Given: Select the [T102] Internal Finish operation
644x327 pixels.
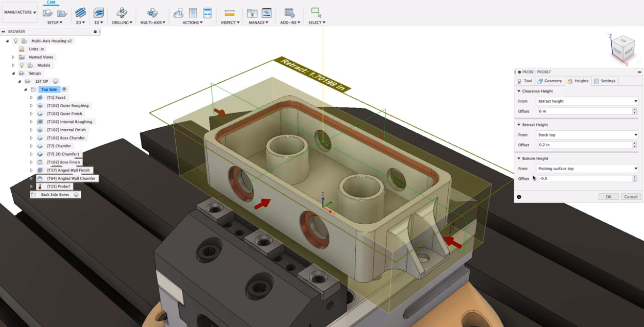Looking at the screenshot, I should coord(66,130).
